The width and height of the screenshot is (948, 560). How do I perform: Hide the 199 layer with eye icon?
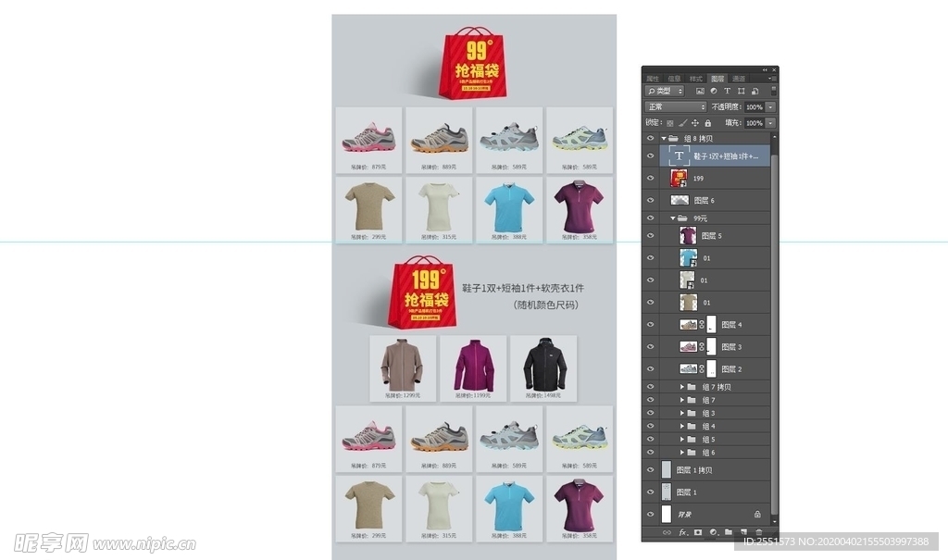click(650, 178)
